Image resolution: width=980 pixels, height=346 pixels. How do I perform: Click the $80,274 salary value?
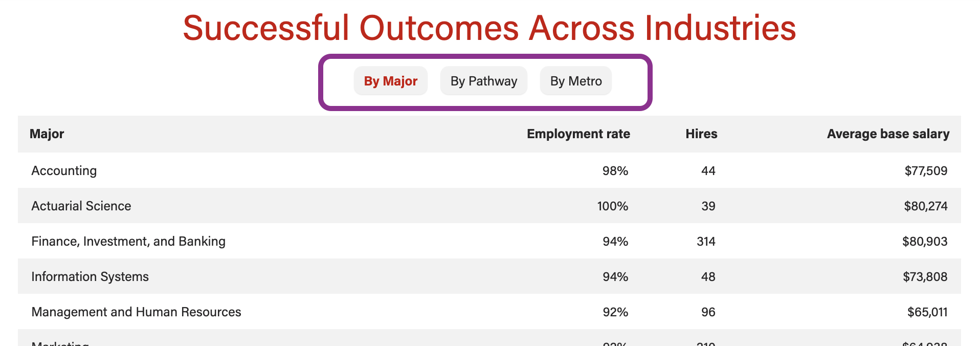(925, 206)
